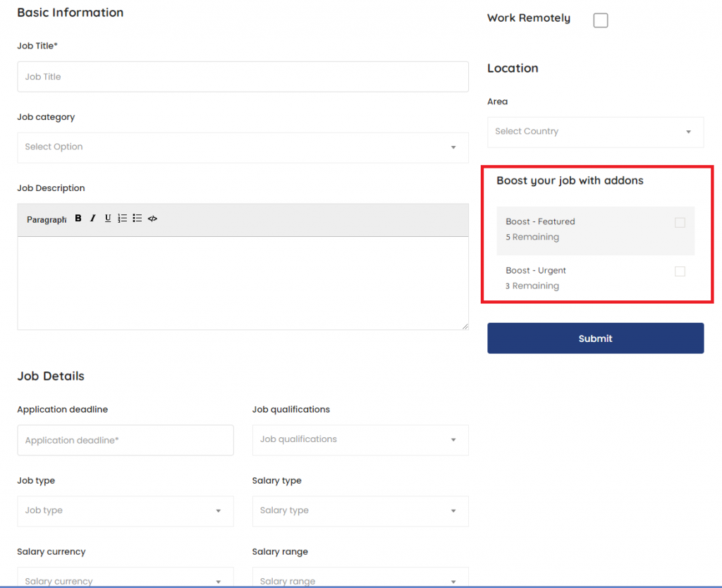Insert a bulleted list in the description
Screen dimensions: 722x588
click(x=137, y=219)
